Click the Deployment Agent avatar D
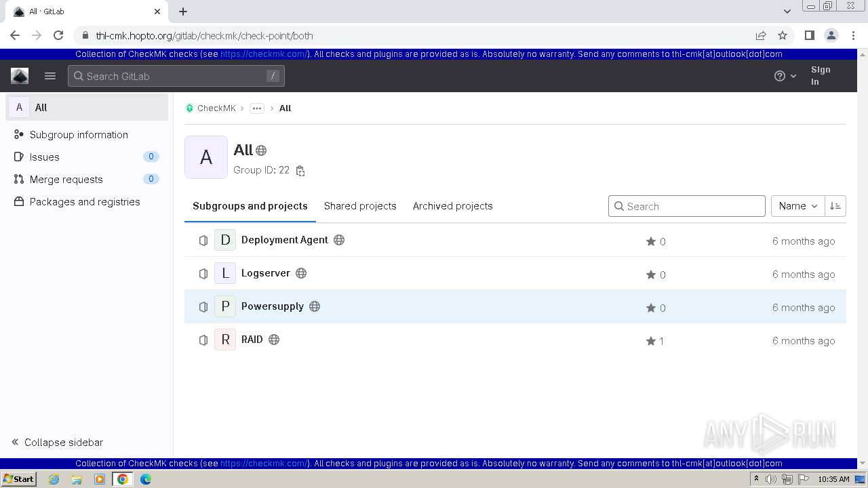Screen dimensions: 868x488 [x=225, y=240]
